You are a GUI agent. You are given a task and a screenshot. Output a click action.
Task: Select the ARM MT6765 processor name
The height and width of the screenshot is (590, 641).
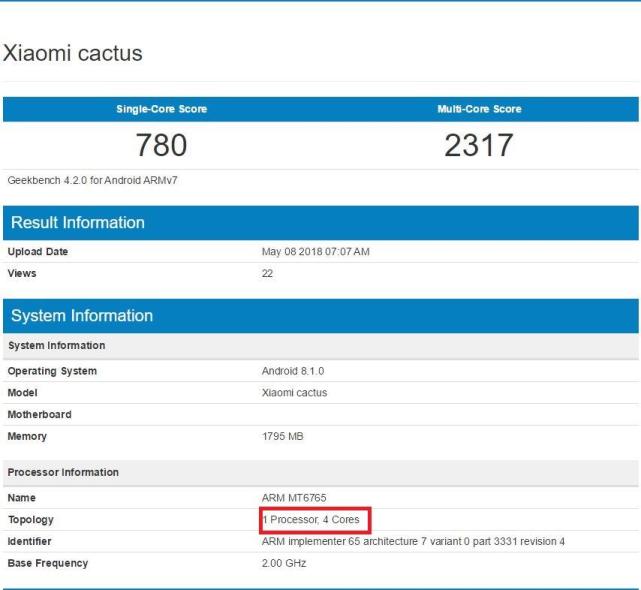pyautogui.click(x=294, y=498)
